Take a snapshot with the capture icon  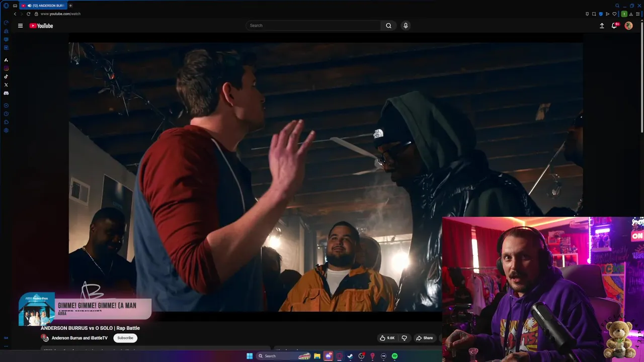click(594, 14)
